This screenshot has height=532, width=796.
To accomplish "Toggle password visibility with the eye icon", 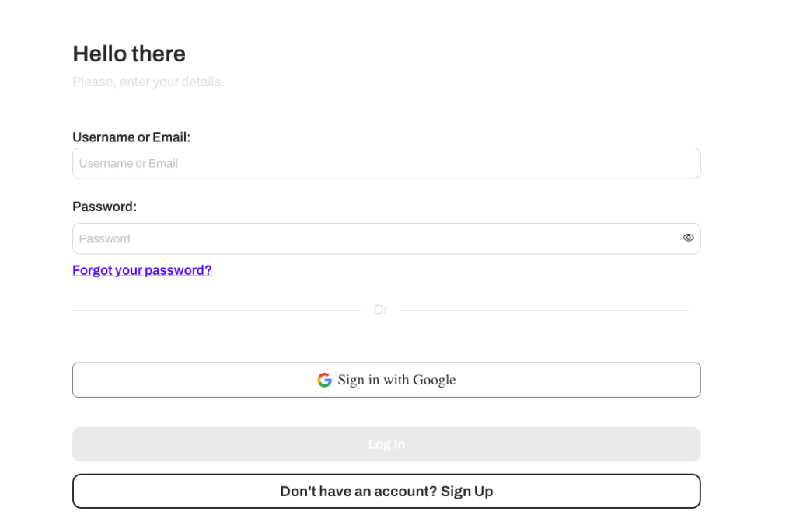I will pyautogui.click(x=688, y=238).
